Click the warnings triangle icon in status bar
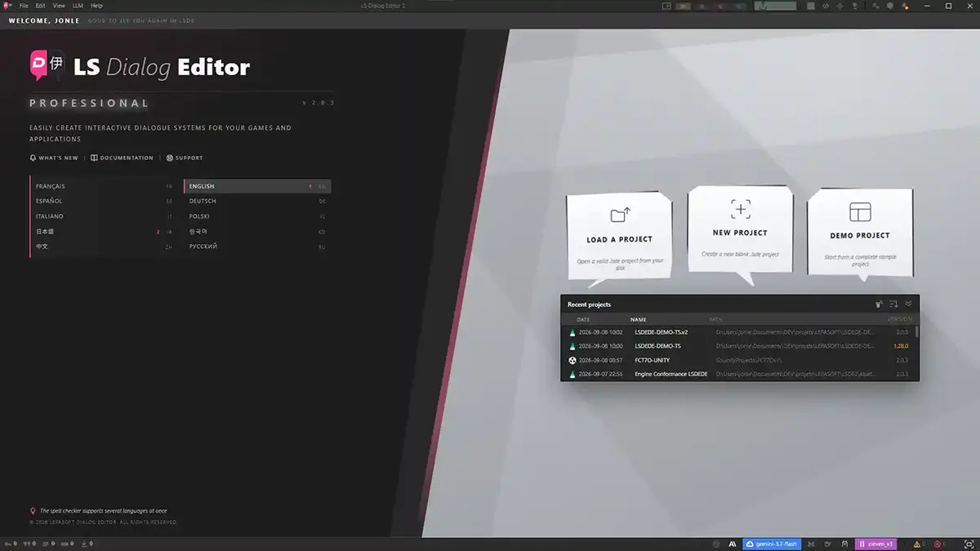Screen dimensions: 980x551 (917, 544)
